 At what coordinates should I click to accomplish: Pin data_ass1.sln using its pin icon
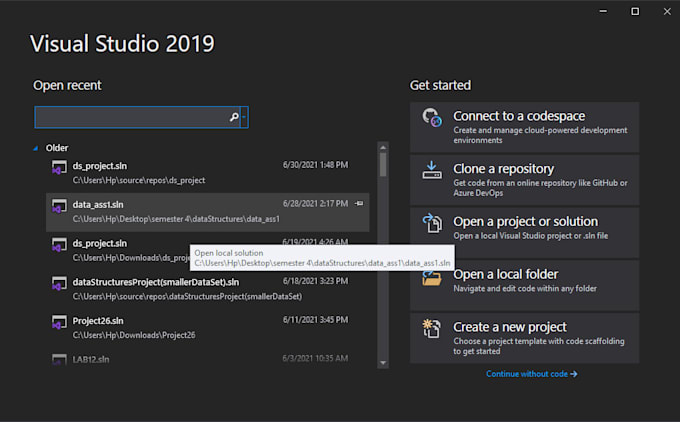359,204
